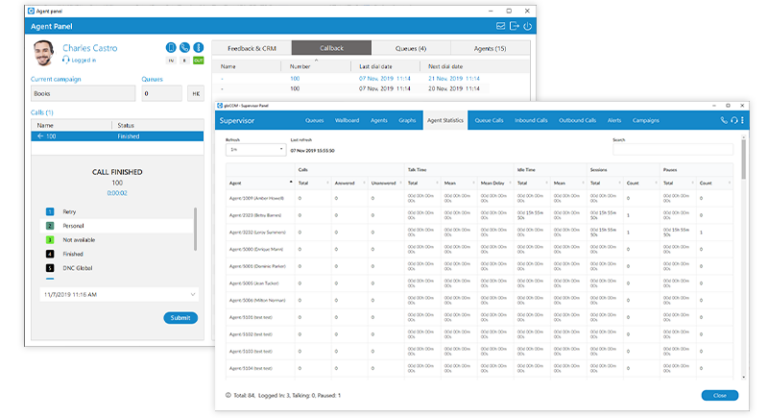Open the three-dot menu in Supervisor header
Screen dimensions: 768x418
pos(743,120)
